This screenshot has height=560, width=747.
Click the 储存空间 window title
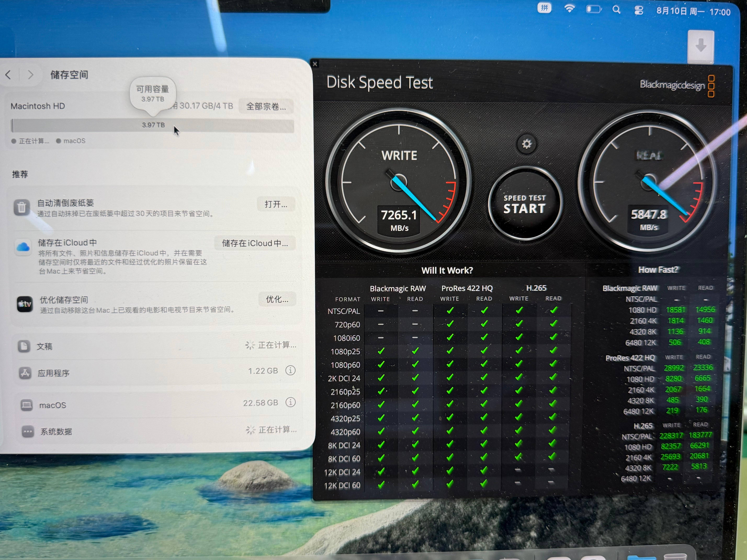click(x=69, y=75)
